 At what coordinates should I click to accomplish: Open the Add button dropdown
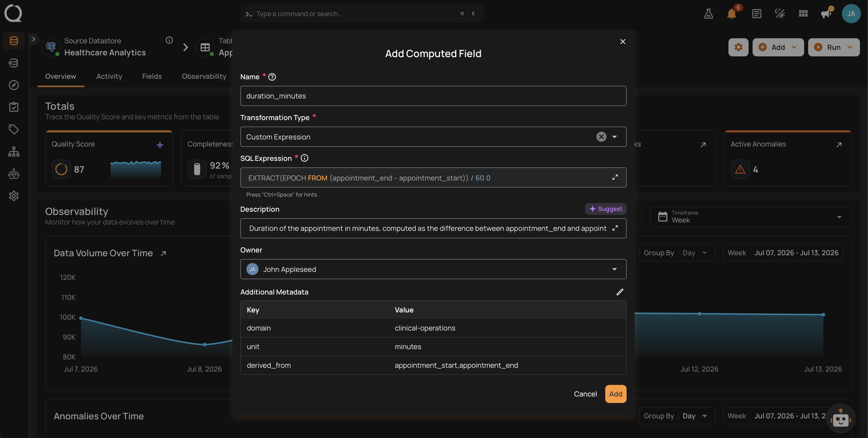point(778,47)
